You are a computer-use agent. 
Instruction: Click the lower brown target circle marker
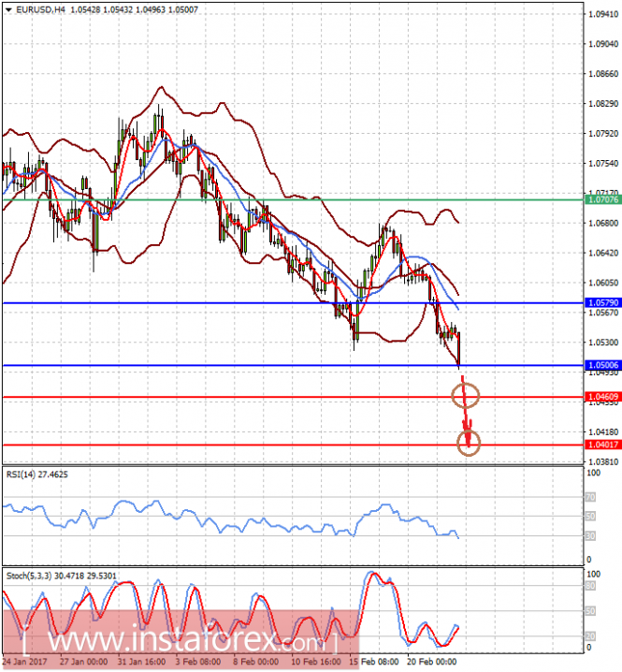[469, 443]
